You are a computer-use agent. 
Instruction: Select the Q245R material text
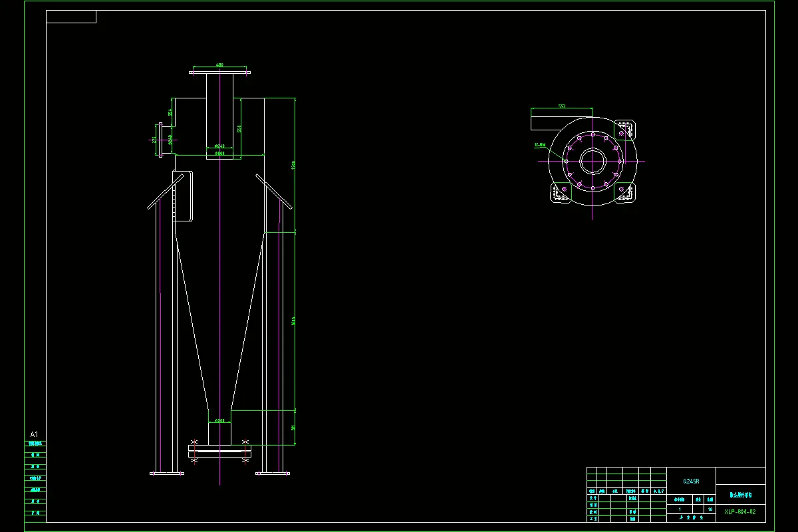coord(692,481)
